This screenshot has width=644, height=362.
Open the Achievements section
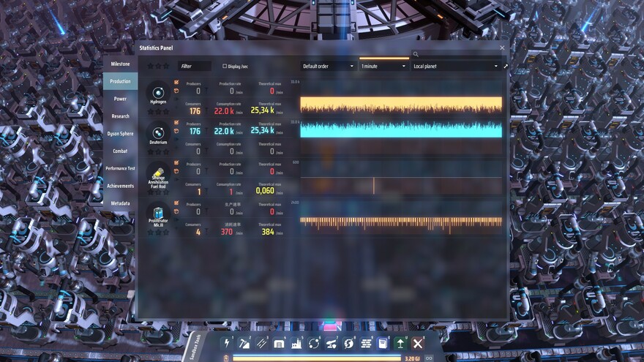tap(120, 186)
